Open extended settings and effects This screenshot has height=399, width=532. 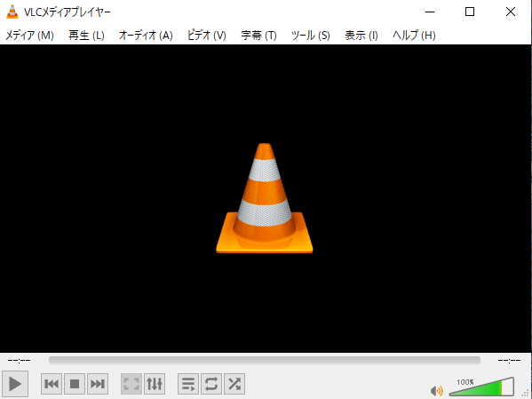point(155,384)
